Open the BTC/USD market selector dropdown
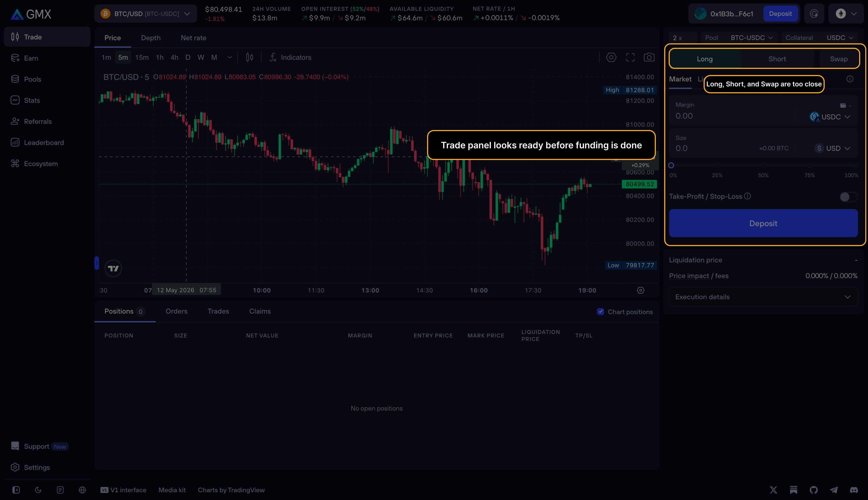The height and width of the screenshot is (500, 868). pos(145,14)
